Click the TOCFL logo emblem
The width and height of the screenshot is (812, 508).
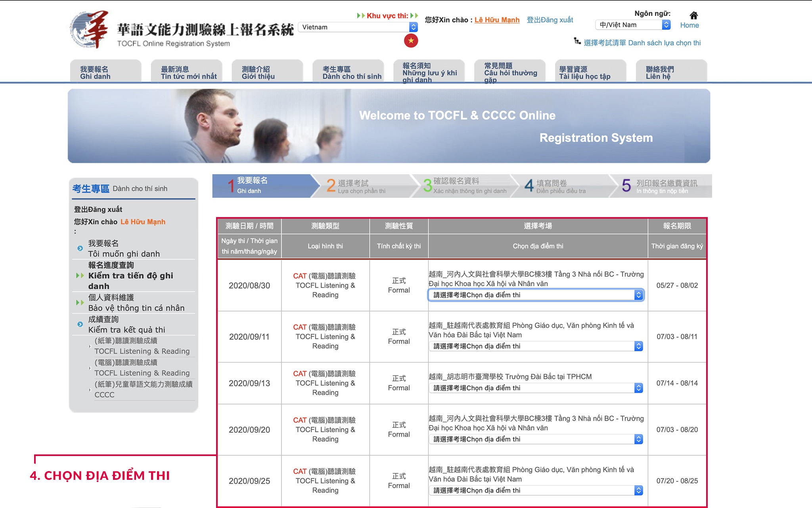90,29
